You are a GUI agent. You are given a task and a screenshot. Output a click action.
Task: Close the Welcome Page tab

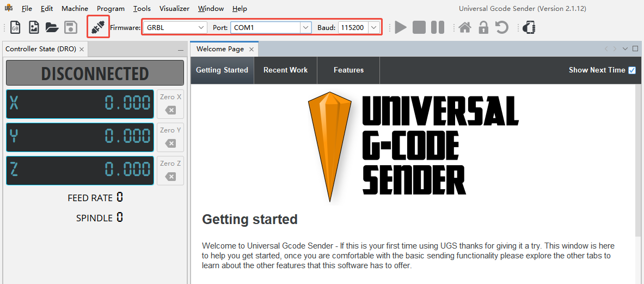(252, 49)
